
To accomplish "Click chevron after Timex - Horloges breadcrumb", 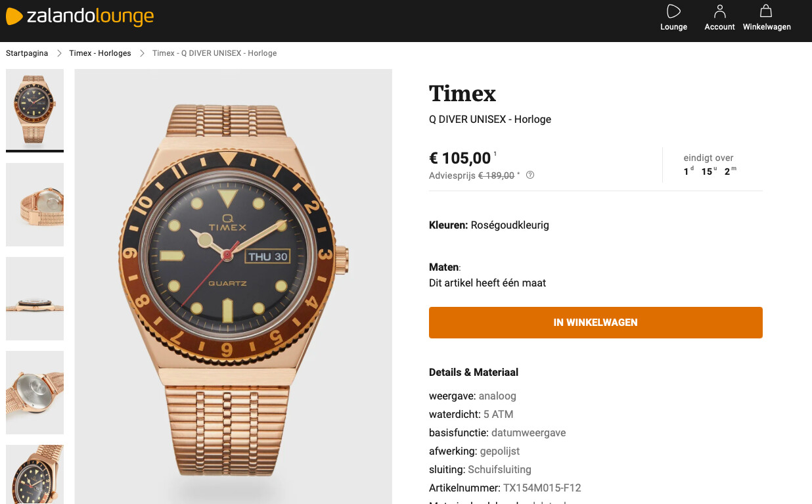I will pos(142,53).
